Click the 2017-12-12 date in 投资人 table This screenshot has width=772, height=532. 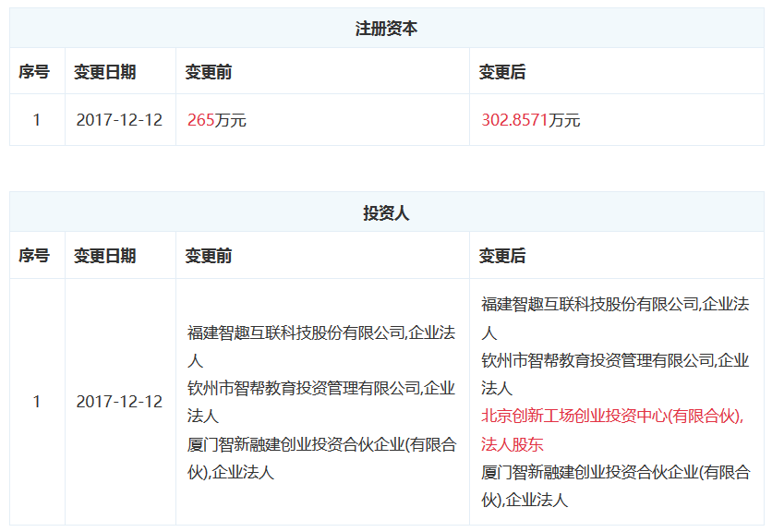tap(119, 402)
